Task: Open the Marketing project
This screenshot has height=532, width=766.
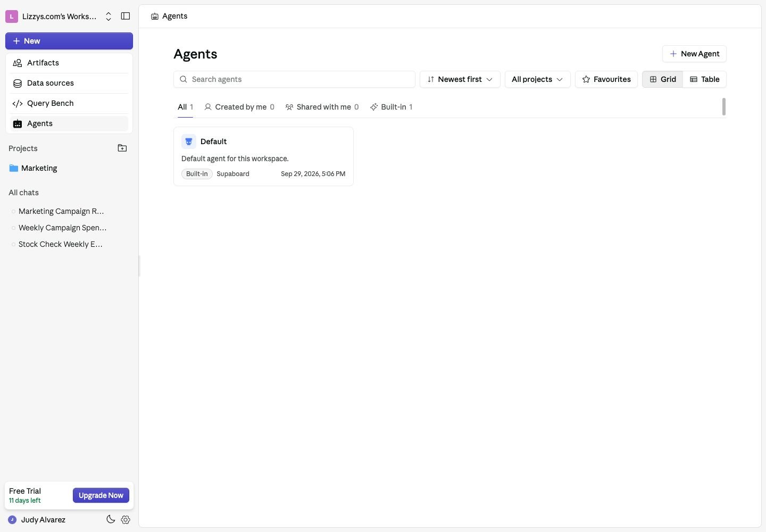Action: (x=39, y=168)
